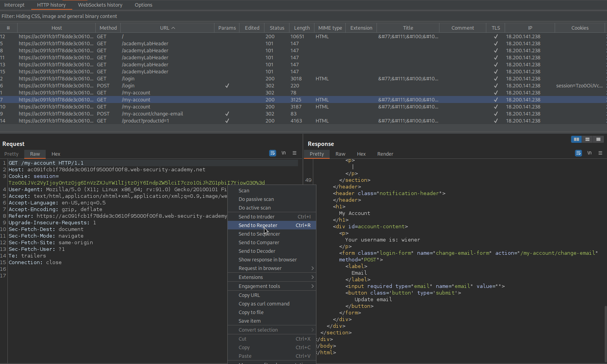Expand Request in browser submenu
The height and width of the screenshot is (364, 607).
[272, 268]
